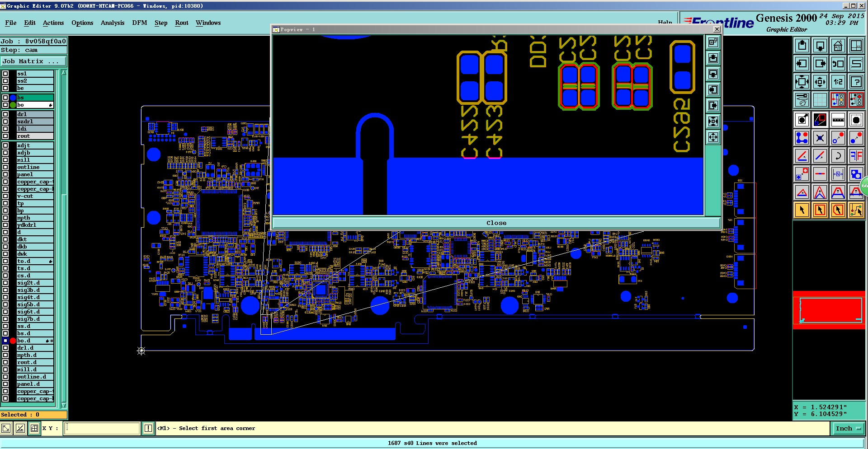
Task: Click the X Y coordinate input field
Action: point(102,428)
